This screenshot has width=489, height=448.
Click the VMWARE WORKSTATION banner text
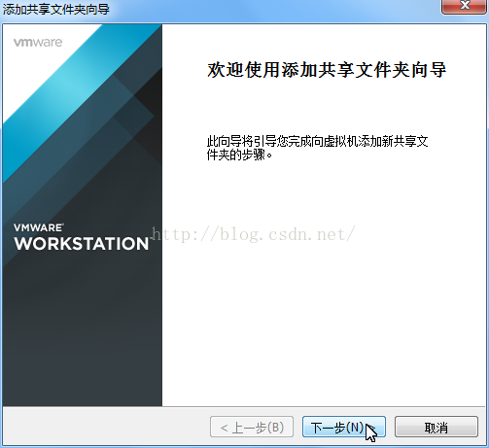point(82,237)
